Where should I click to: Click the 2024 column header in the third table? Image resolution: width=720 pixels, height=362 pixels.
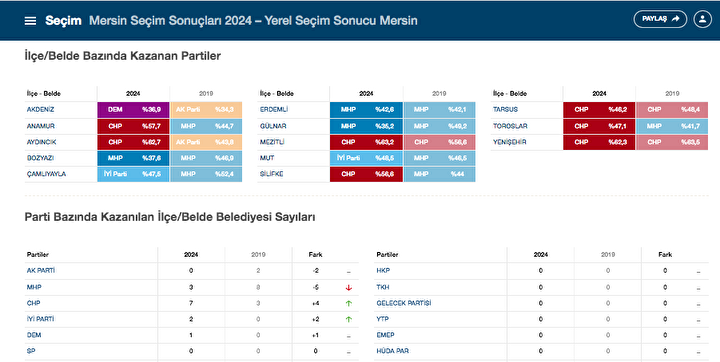599,94
